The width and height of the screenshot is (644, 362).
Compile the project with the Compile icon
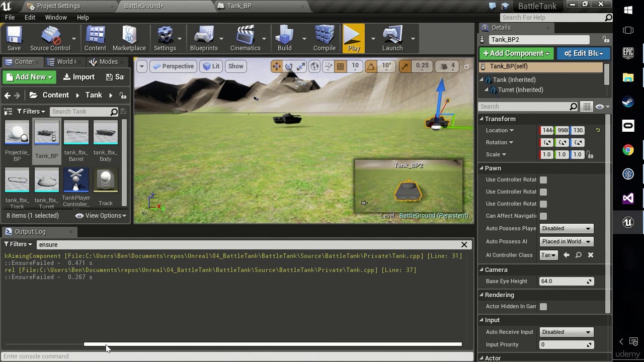pos(325,38)
